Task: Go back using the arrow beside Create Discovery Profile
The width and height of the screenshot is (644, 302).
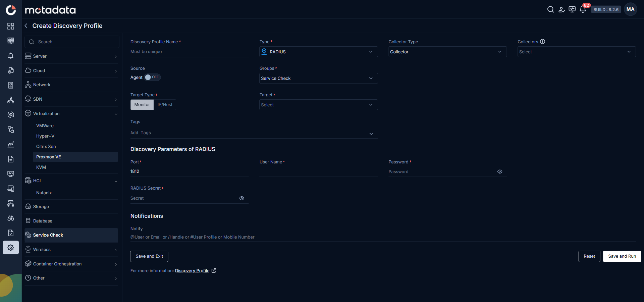Action: click(x=26, y=26)
